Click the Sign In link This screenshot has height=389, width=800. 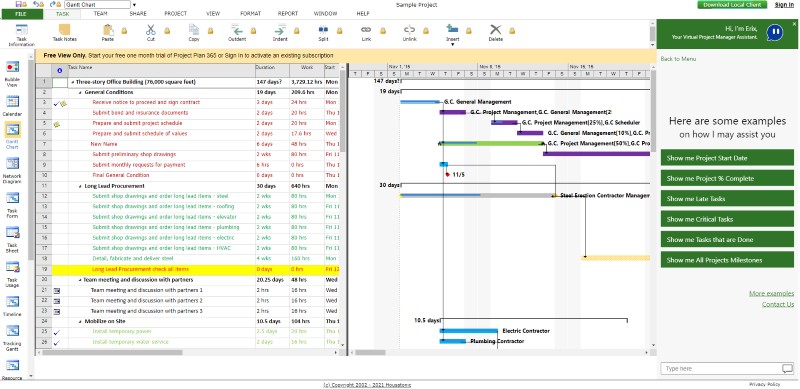[784, 5]
